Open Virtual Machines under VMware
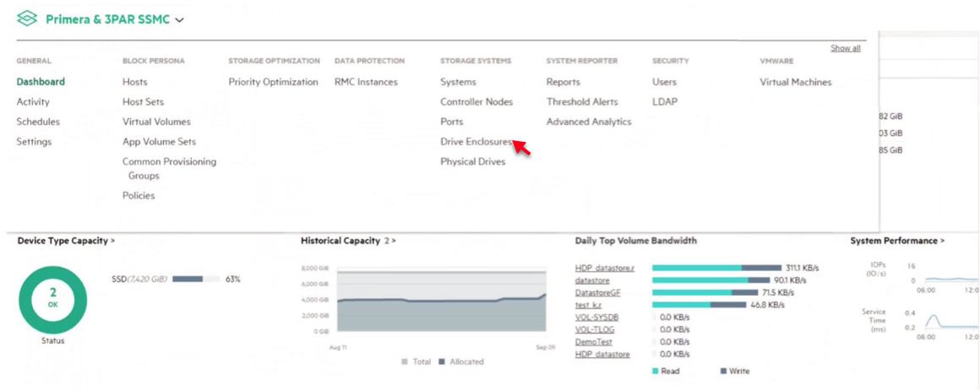Screen dimensions: 980x391 pyautogui.click(x=796, y=82)
